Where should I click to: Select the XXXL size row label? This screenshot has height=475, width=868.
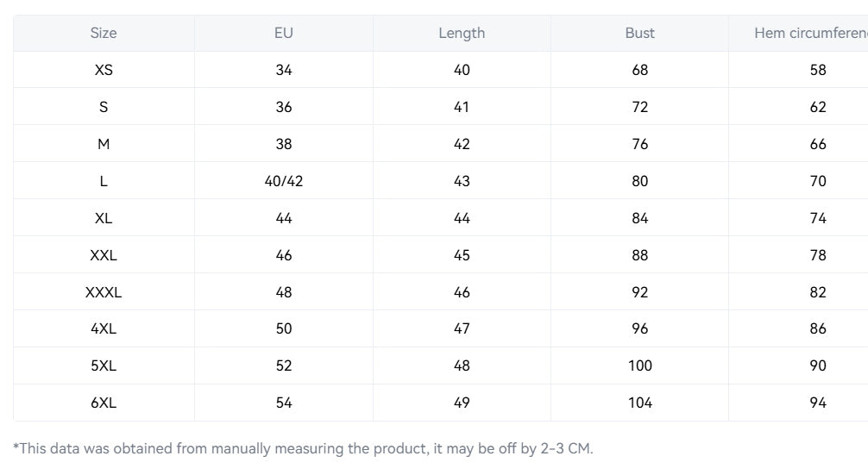pos(104,292)
